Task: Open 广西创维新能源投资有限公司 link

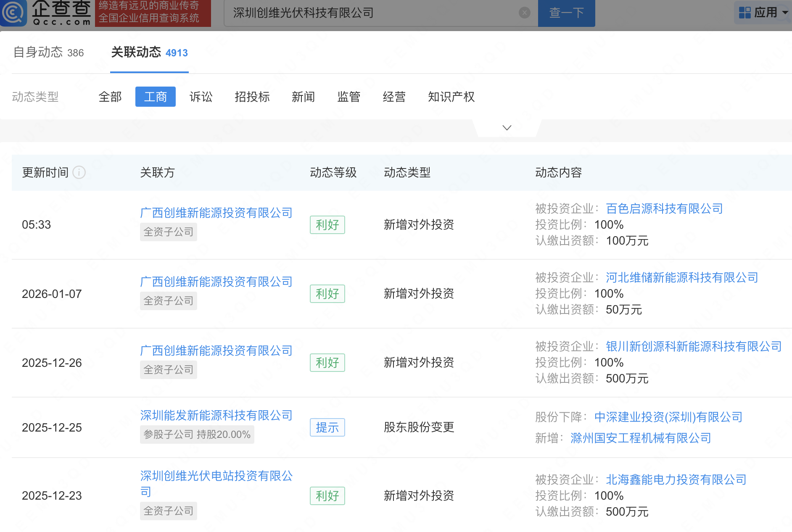Action: pyautogui.click(x=216, y=213)
